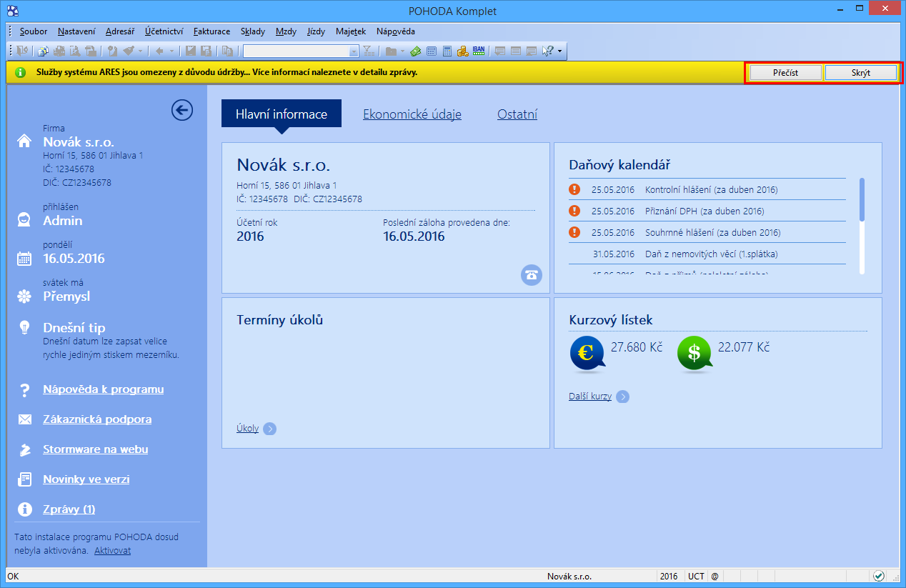
Task: Expand the dropdown arrow next to help pointer
Action: tap(559, 51)
